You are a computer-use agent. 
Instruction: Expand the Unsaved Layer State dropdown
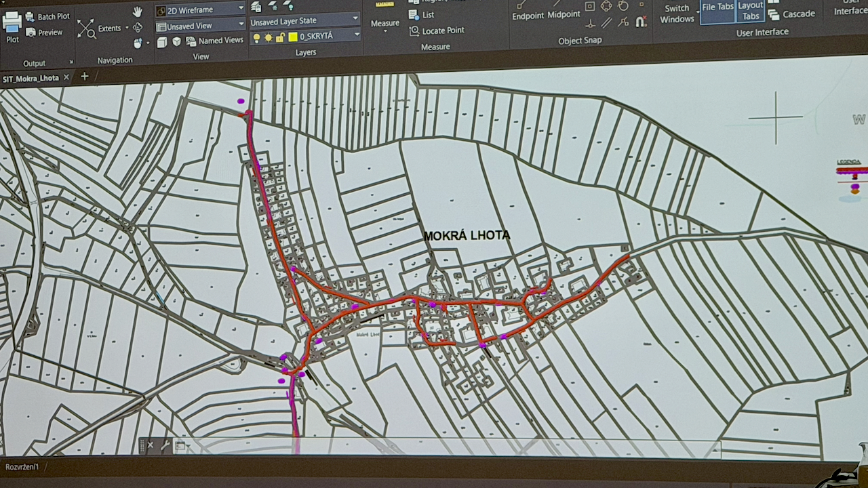coord(304,21)
